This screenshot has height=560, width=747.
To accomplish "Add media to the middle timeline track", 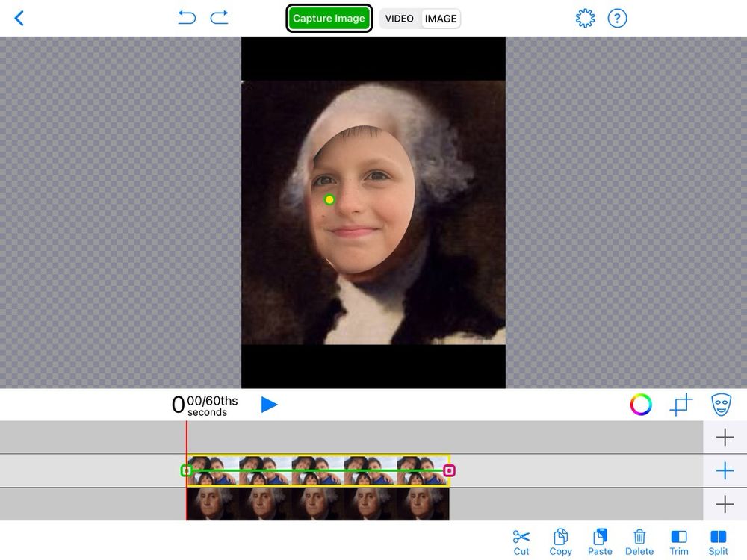I will [725, 470].
